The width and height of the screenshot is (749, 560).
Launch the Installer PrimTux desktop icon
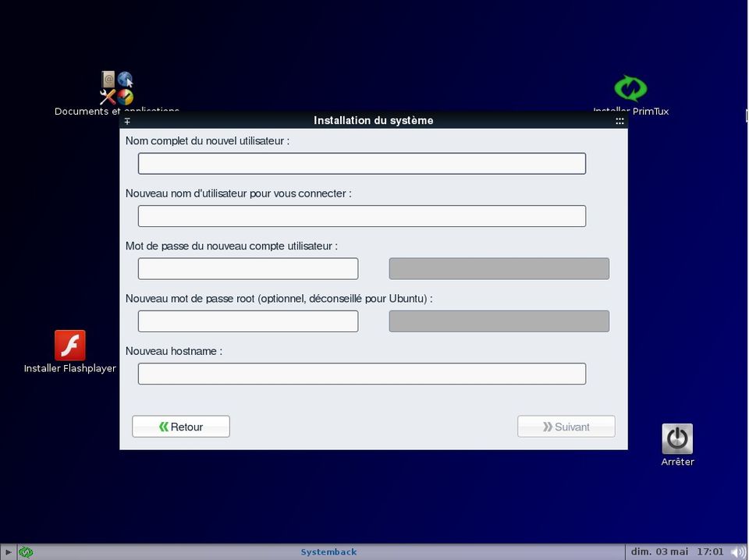[630, 89]
